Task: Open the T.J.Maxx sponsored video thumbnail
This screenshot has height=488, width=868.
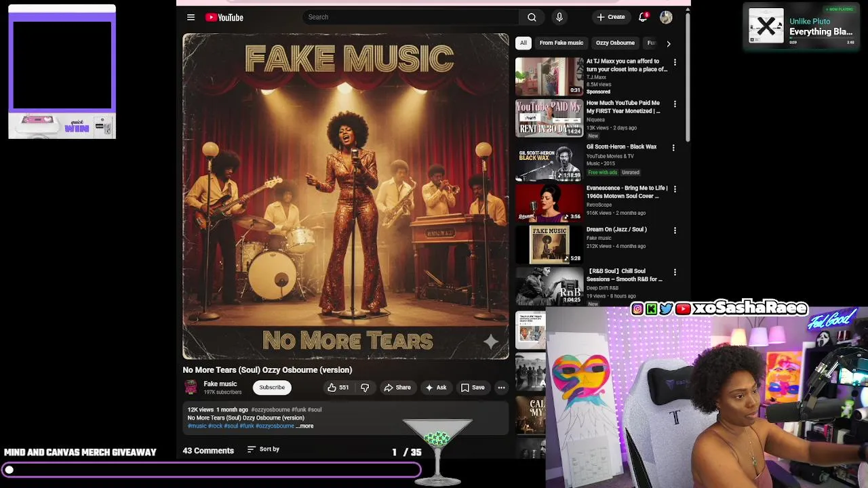Action: (x=549, y=76)
